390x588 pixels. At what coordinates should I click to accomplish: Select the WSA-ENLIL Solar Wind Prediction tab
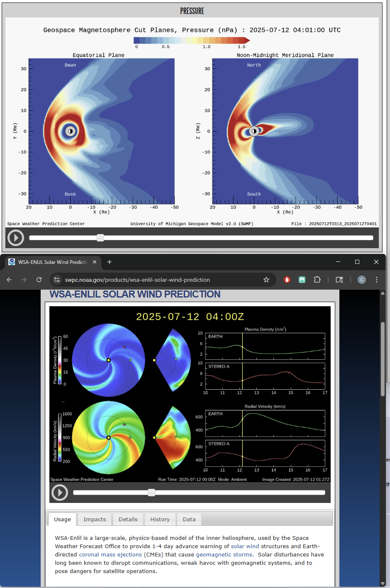click(x=53, y=262)
